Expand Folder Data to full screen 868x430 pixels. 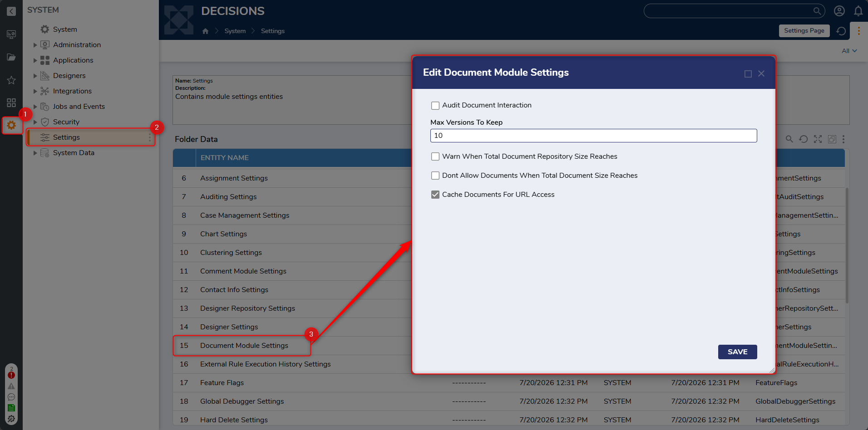click(x=818, y=139)
